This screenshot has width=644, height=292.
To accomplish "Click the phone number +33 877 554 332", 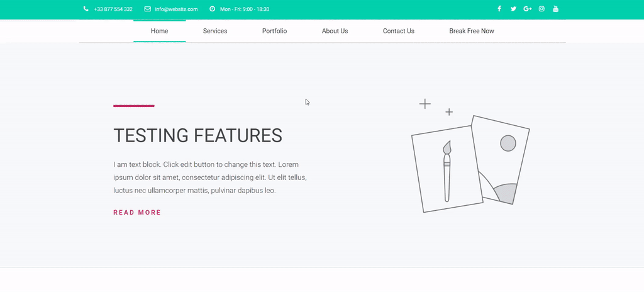I will (x=113, y=9).
